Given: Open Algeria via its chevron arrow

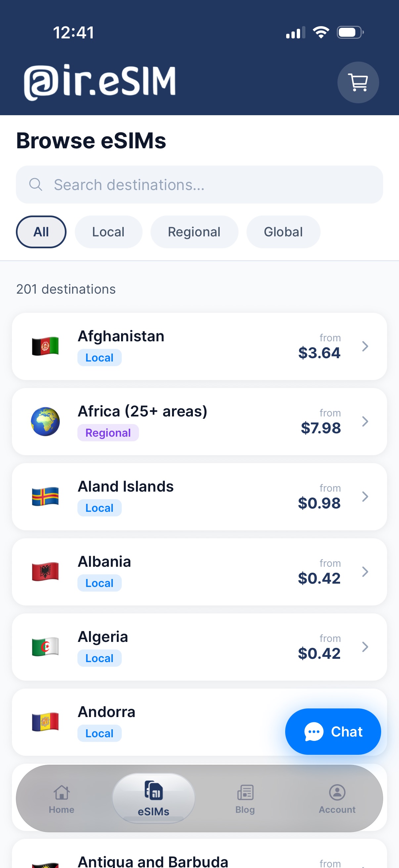Looking at the screenshot, I should tap(365, 647).
